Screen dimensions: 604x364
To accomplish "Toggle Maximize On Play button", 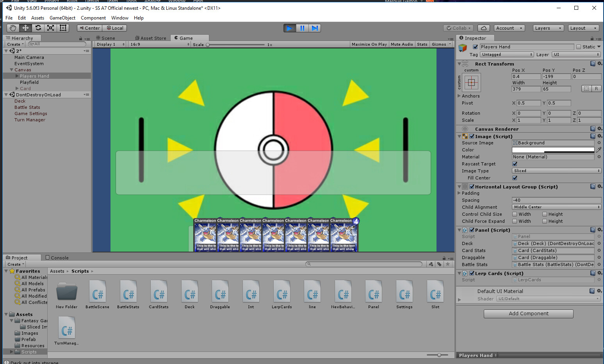I will coord(369,44).
